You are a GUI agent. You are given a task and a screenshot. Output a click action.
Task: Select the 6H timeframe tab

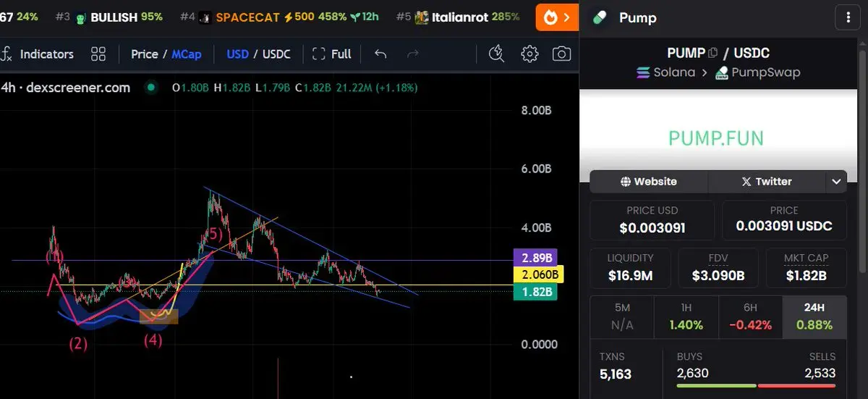point(750,317)
